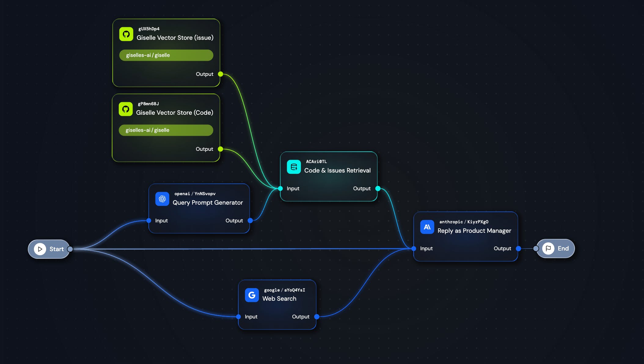Click the Output port of Query Prompt Generator
The height and width of the screenshot is (364, 644).
click(x=250, y=221)
